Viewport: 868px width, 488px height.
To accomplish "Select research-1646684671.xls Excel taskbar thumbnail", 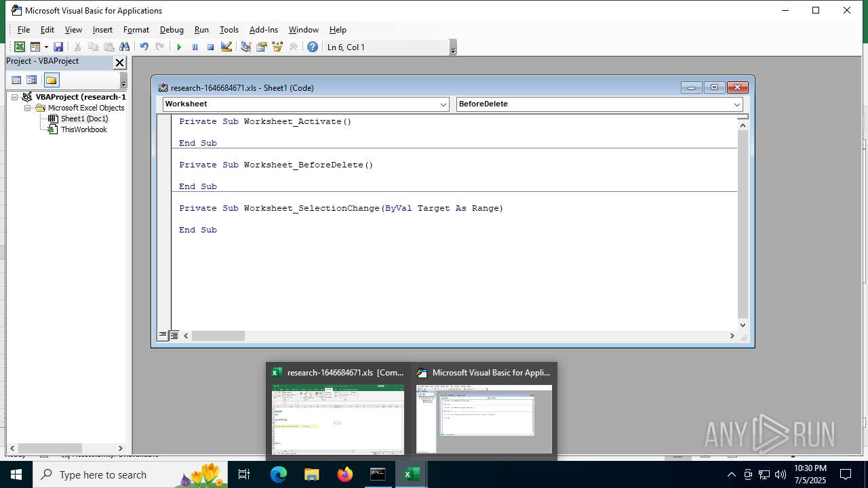I will pyautogui.click(x=338, y=412).
